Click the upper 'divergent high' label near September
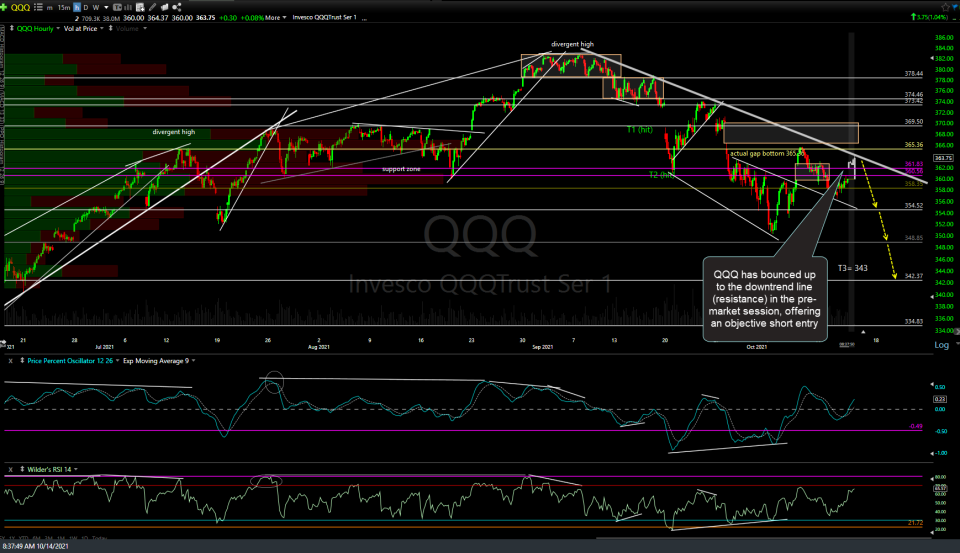The height and width of the screenshot is (553, 960). [x=572, y=44]
